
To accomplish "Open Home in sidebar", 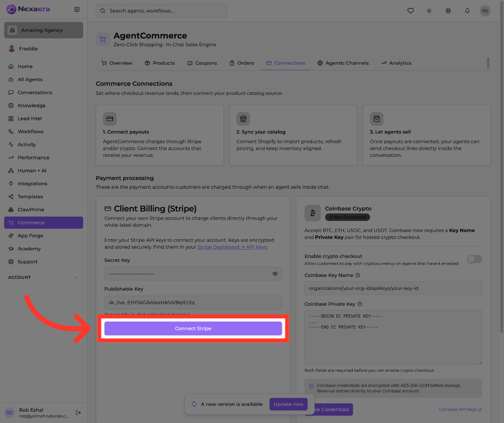I will pyautogui.click(x=43, y=67).
